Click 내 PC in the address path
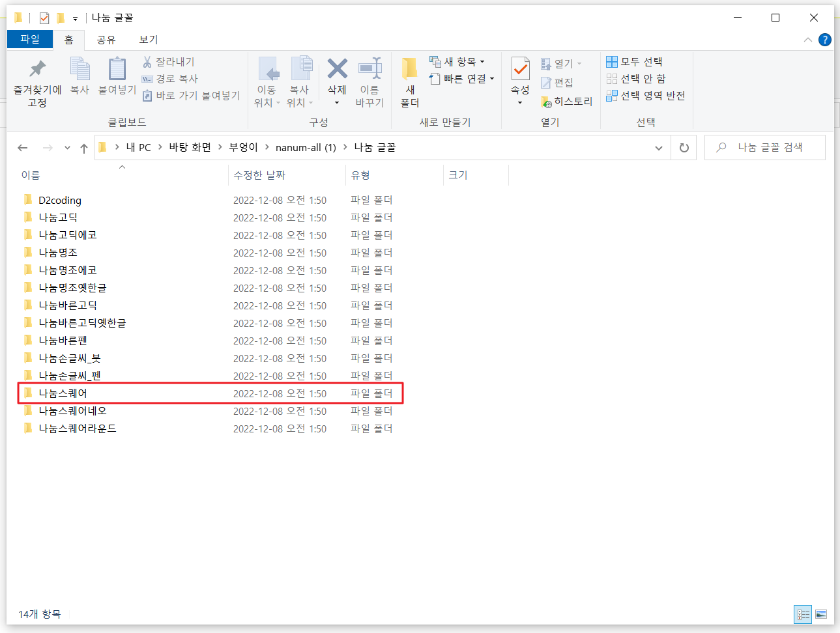 (139, 148)
